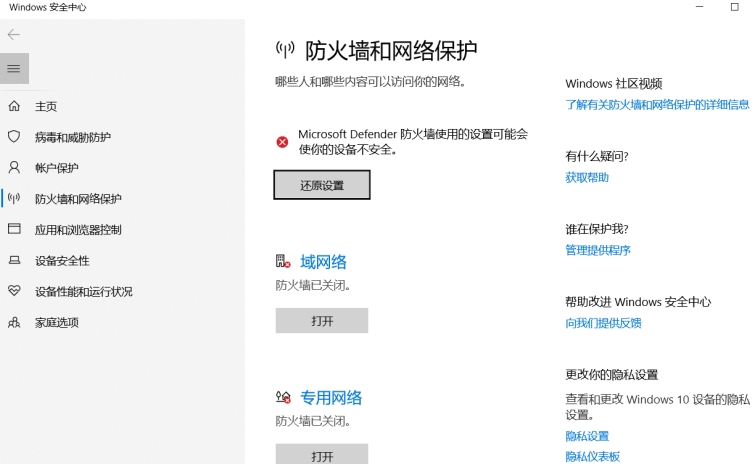Click the Windows 社区视频 heading
Image resolution: width=755 pixels, height=464 pixels.
(x=614, y=84)
